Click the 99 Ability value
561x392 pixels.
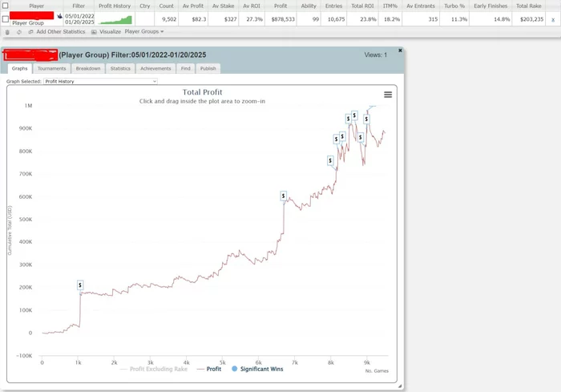point(316,19)
